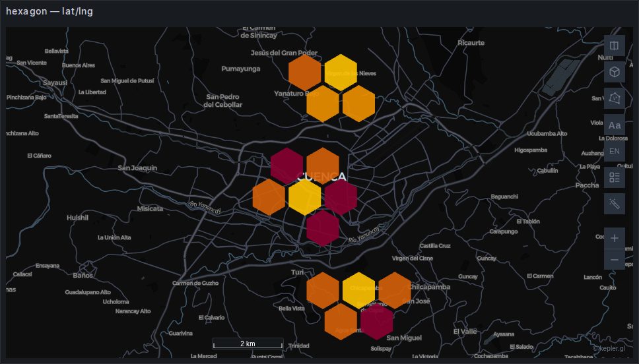This screenshot has width=639, height=364.
Task: Switch to dual map view (split map icon)
Action: (x=614, y=45)
